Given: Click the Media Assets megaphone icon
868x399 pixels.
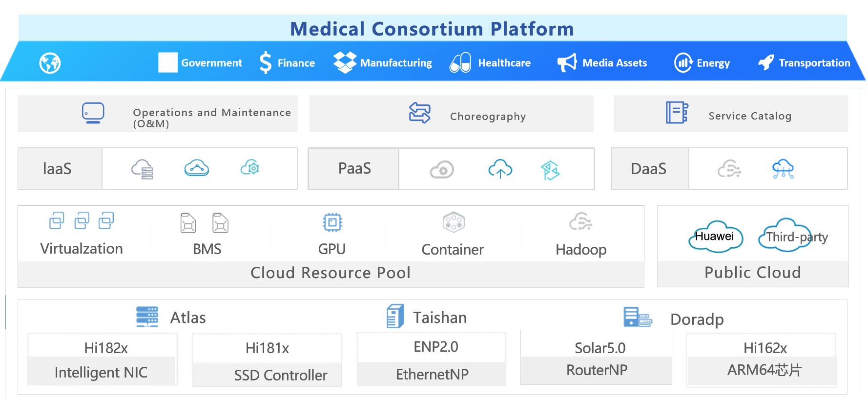Looking at the screenshot, I should (567, 62).
